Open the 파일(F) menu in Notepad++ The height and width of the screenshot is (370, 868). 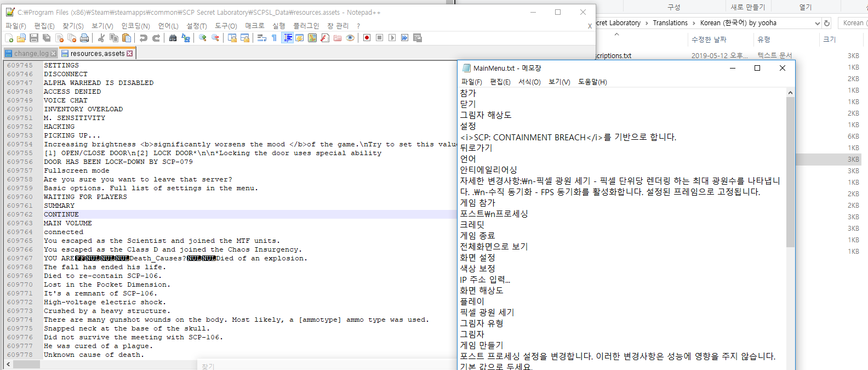[15, 26]
